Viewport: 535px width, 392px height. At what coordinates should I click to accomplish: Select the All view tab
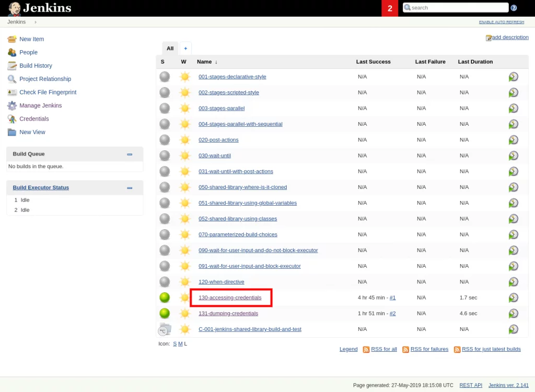coord(170,49)
